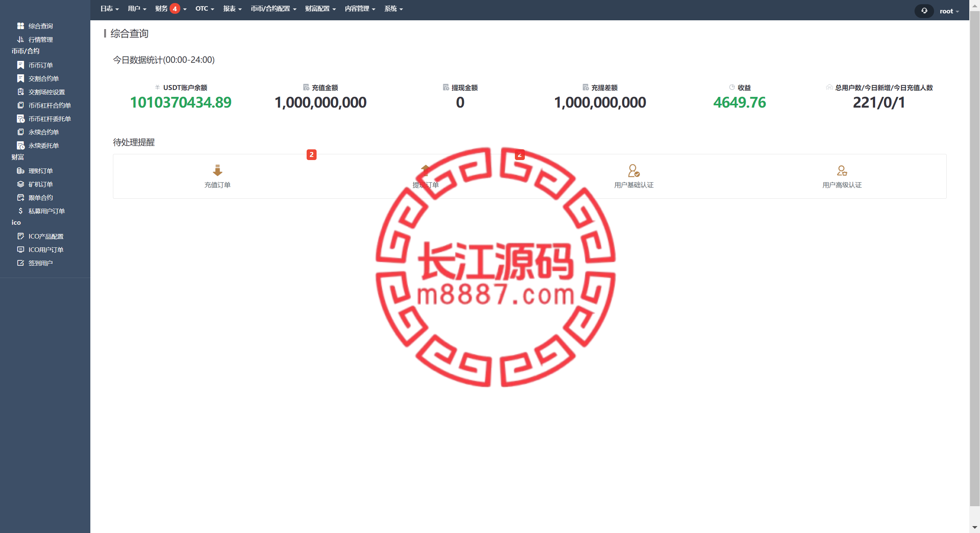This screenshot has width=980, height=533.
Task: Click the 充值订单 download arrow icon
Action: [x=217, y=170]
